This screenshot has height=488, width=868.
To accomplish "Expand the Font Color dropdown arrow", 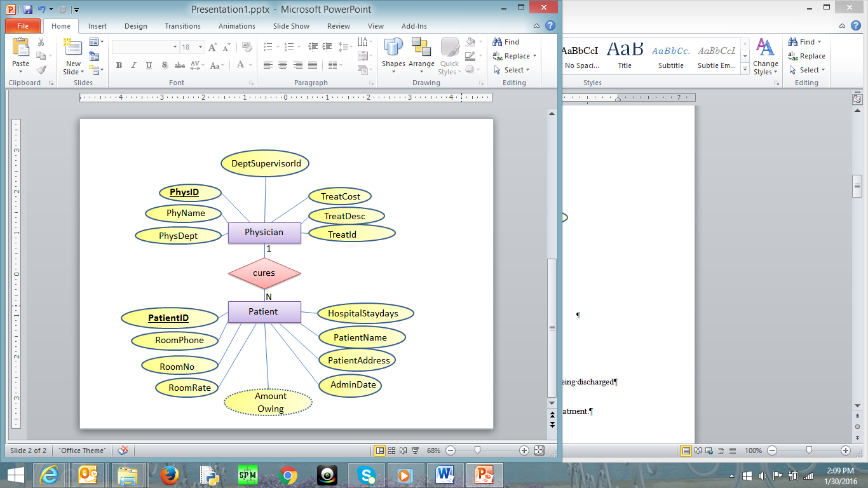I will click(x=250, y=65).
